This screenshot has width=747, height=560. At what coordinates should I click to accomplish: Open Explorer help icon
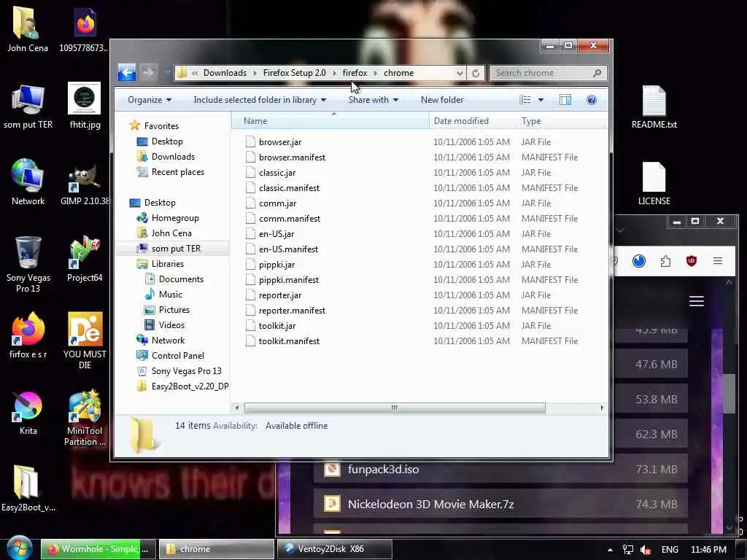click(592, 100)
